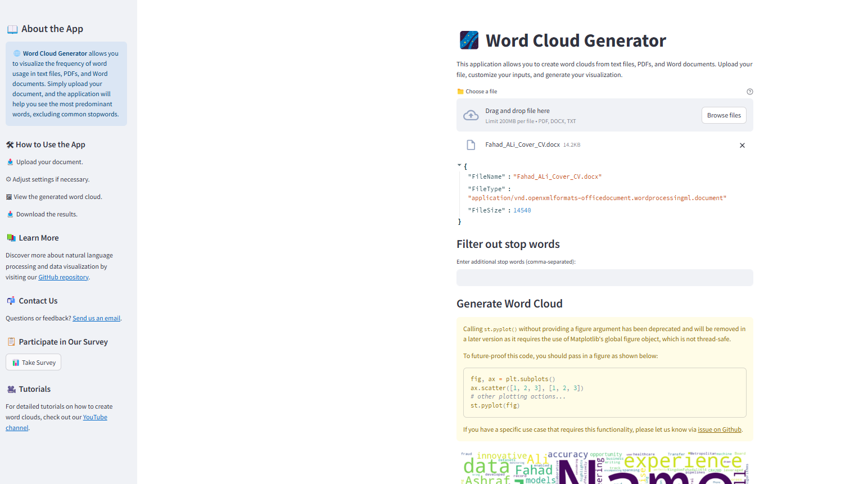The height and width of the screenshot is (484, 868).
Task: Click the tools icon beside How to Use
Action: pos(10,144)
